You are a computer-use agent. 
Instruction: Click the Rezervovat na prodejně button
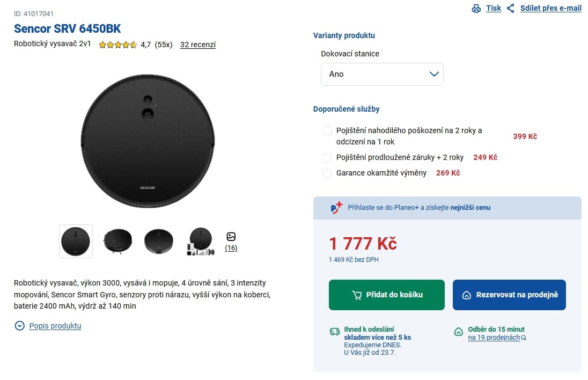coord(509,295)
